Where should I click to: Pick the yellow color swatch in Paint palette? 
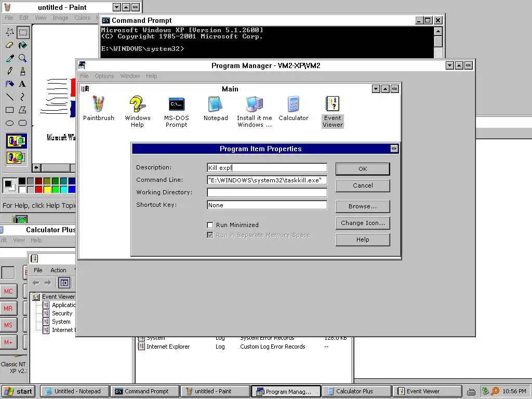tap(47, 189)
